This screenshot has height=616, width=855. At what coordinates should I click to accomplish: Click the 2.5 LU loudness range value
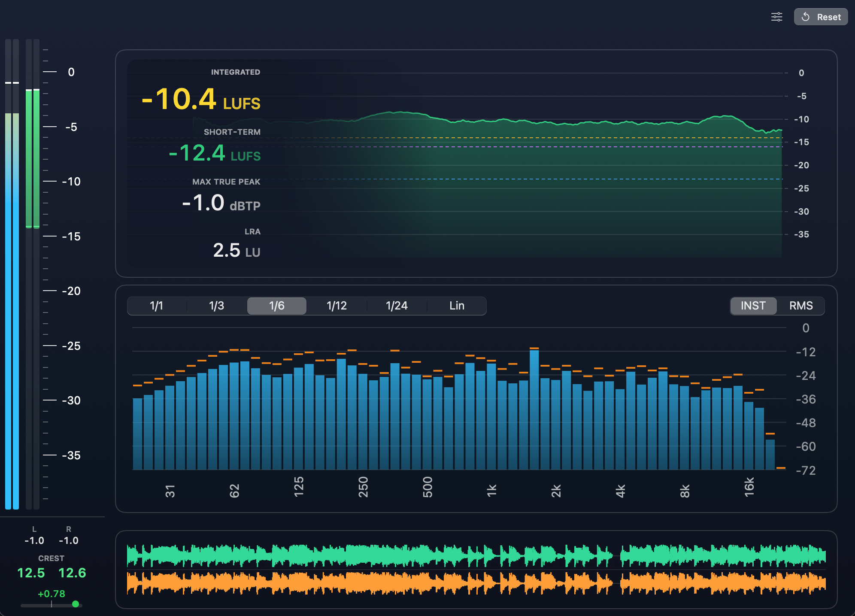236,251
